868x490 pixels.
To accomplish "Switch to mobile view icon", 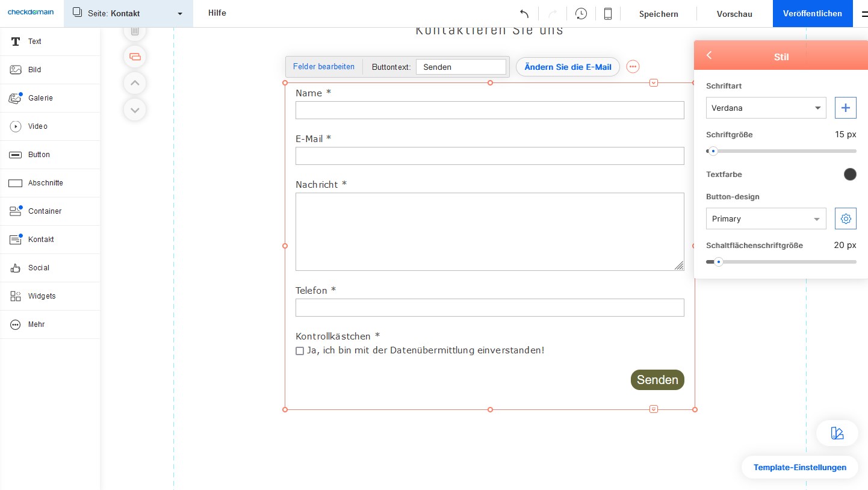I will pos(608,14).
